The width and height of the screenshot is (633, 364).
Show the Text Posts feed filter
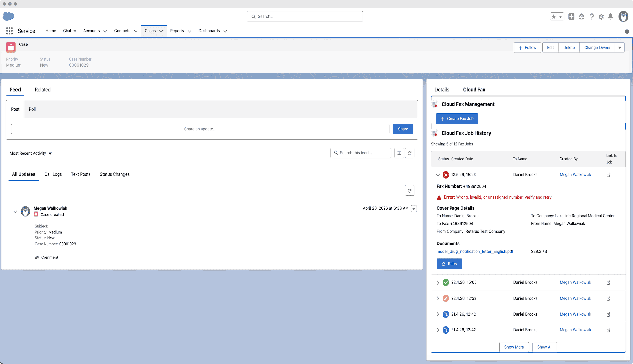click(81, 174)
